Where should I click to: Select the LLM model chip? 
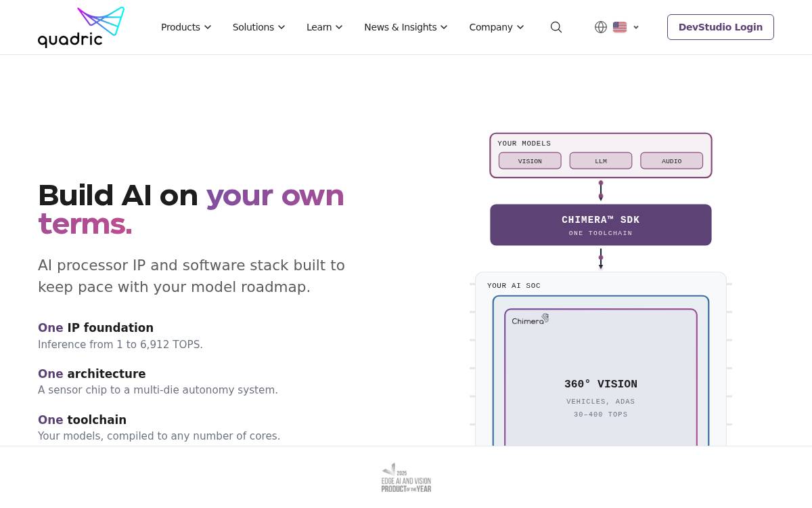tap(601, 161)
